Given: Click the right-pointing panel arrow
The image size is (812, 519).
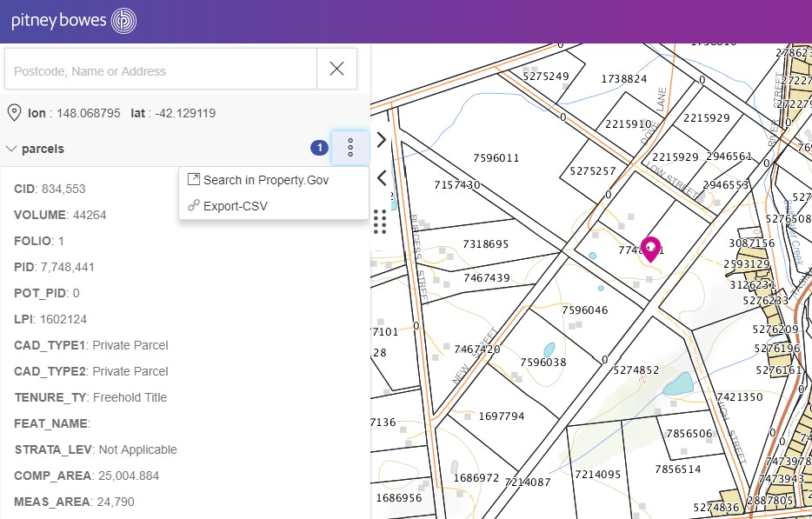Looking at the screenshot, I should click(381, 139).
